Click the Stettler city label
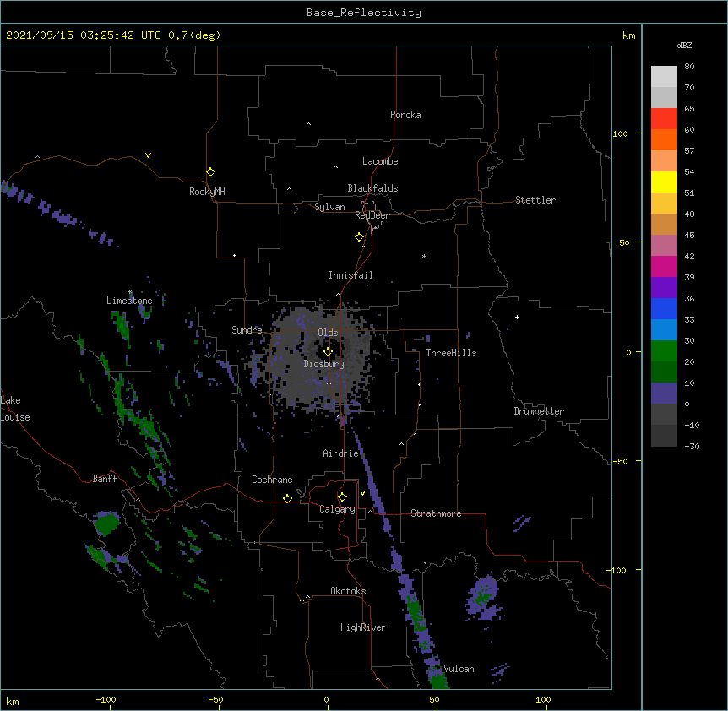The image size is (728, 711). (535, 200)
